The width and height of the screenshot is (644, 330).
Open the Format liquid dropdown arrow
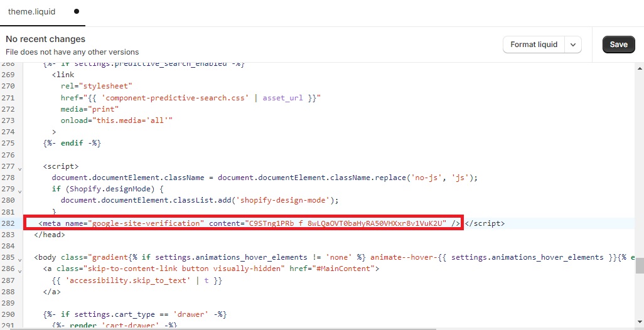(573, 45)
